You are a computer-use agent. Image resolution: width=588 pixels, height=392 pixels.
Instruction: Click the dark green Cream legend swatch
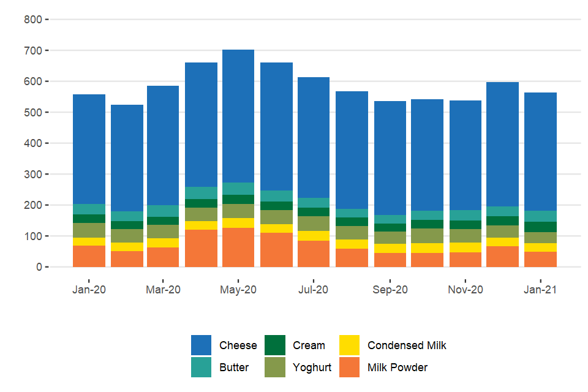(x=275, y=345)
